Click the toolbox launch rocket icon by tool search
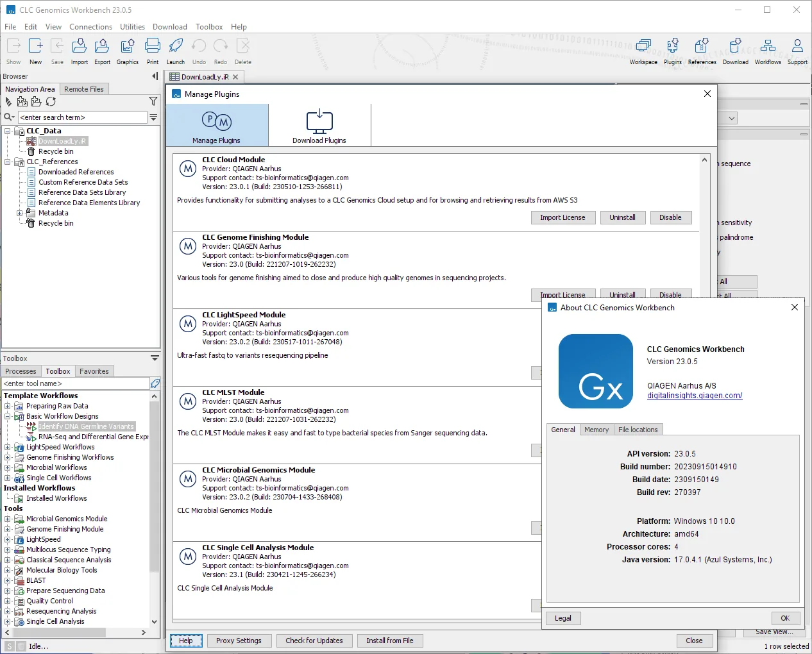Screen dimensions: 812x654 pos(155,383)
